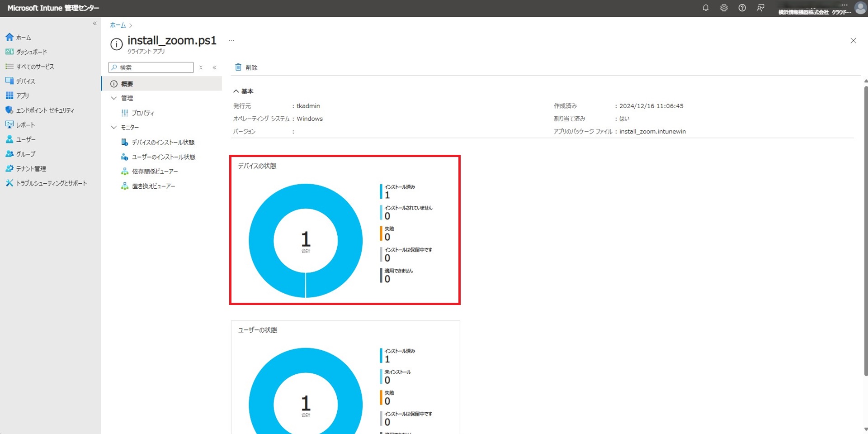Click the install_zoom.intunewin package file value
Image resolution: width=868 pixels, height=434 pixels.
tap(652, 132)
